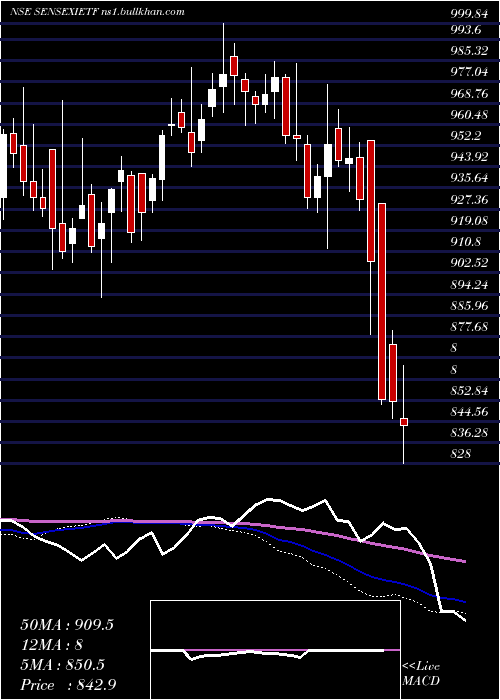The width and height of the screenshot is (500, 700).
Task: Choose the 910.8 axis label
Action: 468,242
